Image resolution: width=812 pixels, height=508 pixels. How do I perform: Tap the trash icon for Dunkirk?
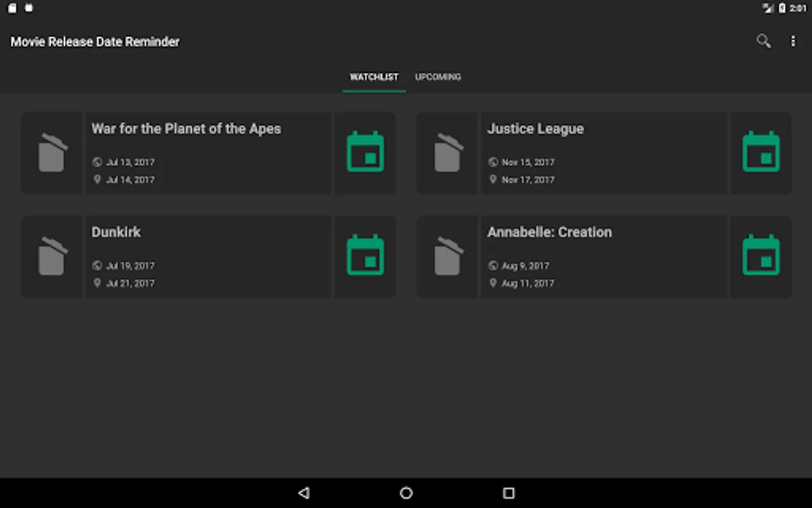(x=52, y=256)
